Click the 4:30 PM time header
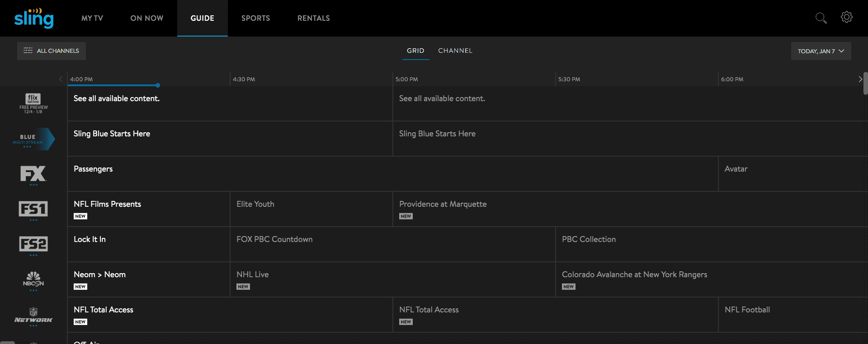 [244, 79]
